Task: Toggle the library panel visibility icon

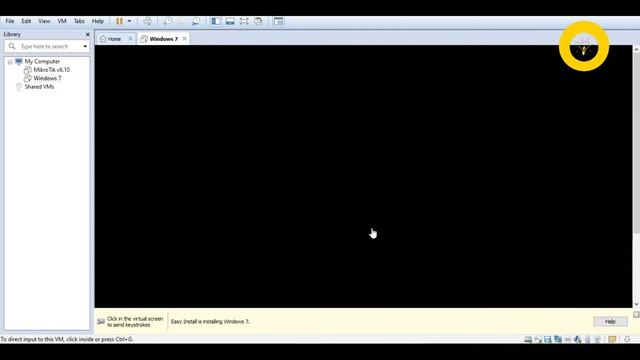Action: (x=216, y=21)
